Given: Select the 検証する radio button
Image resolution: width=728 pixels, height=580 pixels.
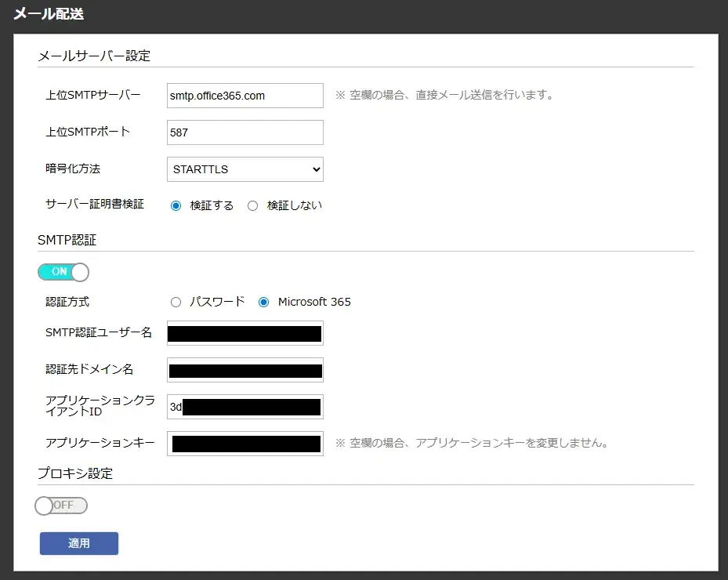Looking at the screenshot, I should point(176,205).
